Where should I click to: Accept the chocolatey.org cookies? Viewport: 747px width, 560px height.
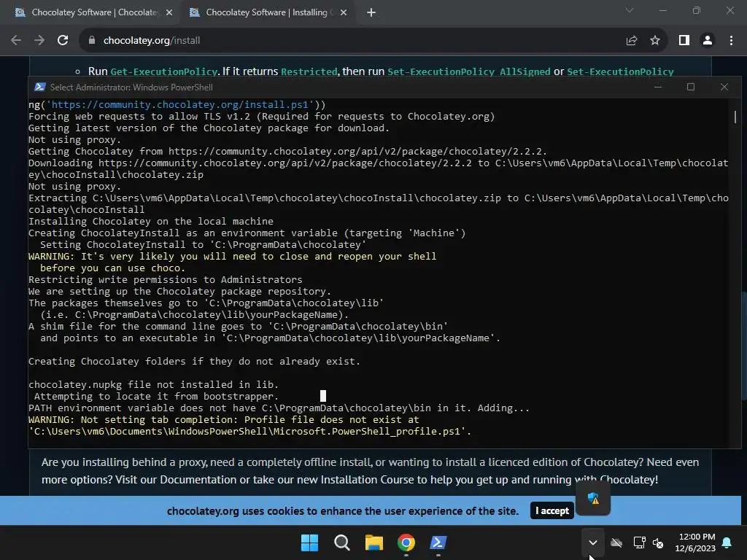point(551,510)
